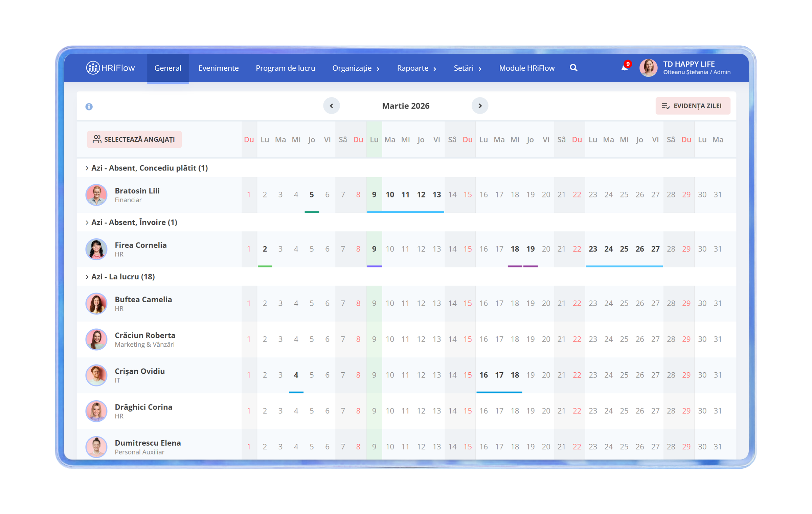This screenshot has height=514, width=812.
Task: Click day 4 in Crișan Ovidiu row
Action: tap(296, 375)
